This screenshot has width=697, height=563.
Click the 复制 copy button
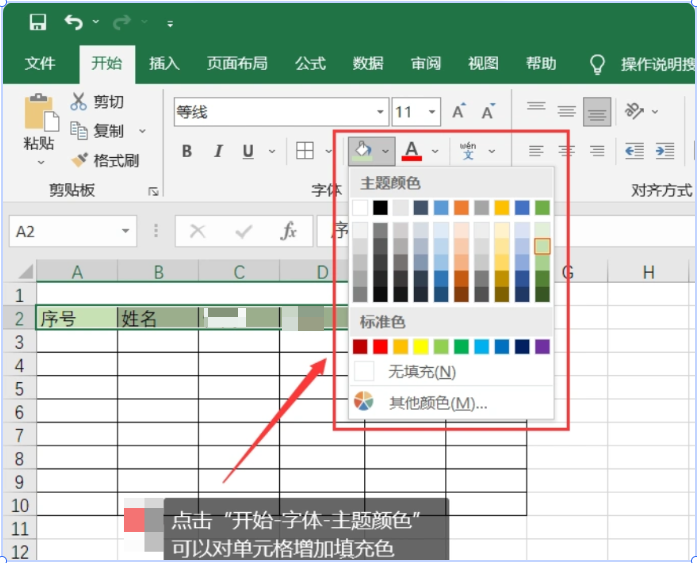[x=97, y=131]
